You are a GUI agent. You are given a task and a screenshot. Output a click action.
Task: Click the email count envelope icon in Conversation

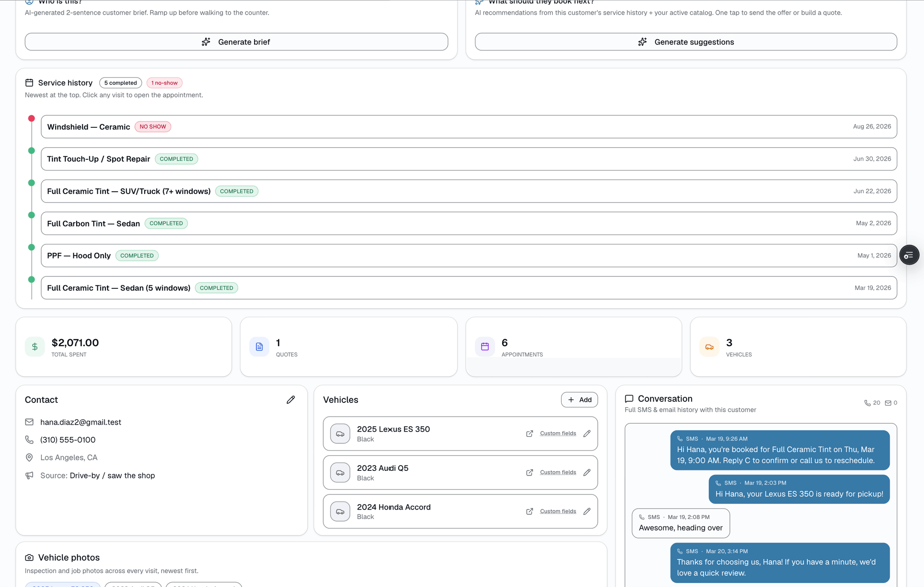(888, 403)
